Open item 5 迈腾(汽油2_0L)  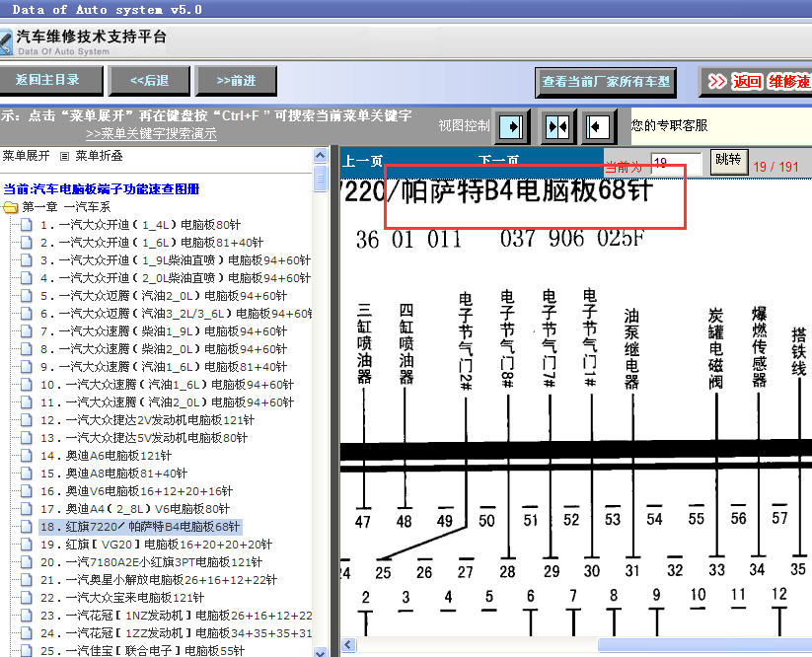click(x=164, y=296)
